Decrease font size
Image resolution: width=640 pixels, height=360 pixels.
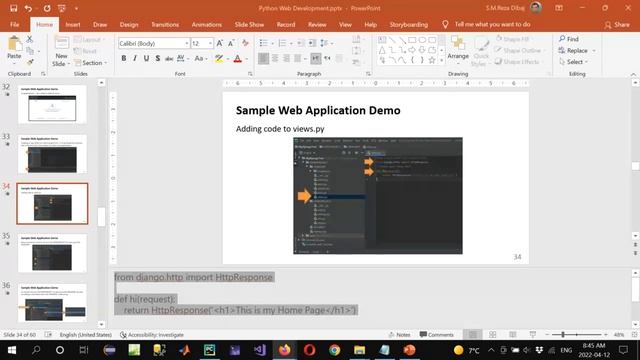(231, 43)
